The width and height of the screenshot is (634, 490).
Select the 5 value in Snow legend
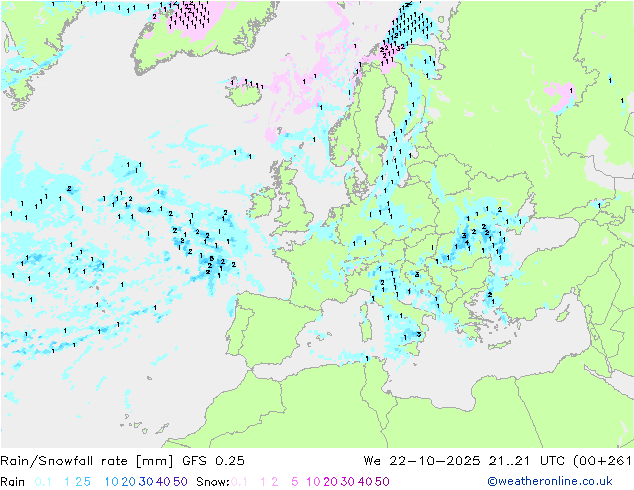(294, 482)
